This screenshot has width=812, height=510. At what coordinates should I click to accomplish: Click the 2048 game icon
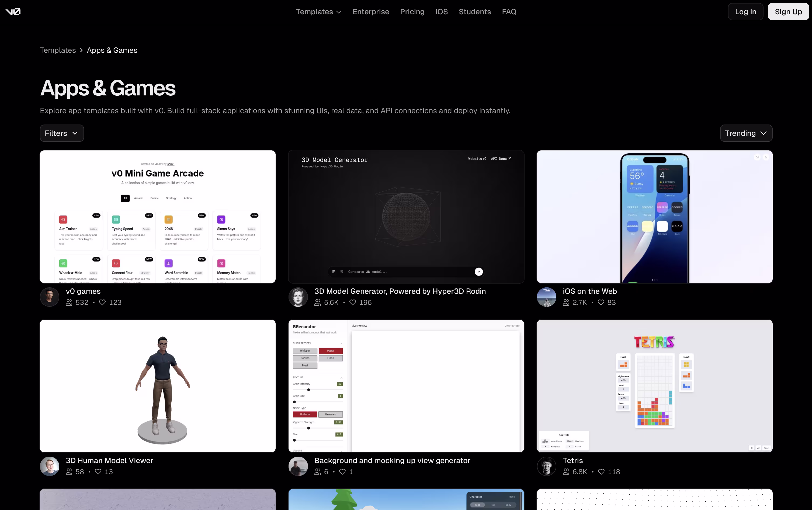click(x=169, y=220)
